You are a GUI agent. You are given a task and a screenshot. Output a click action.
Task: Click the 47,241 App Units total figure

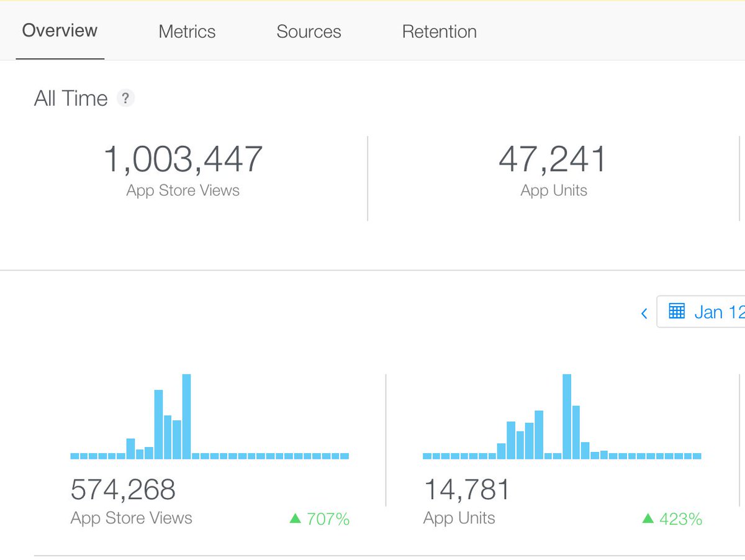[553, 159]
